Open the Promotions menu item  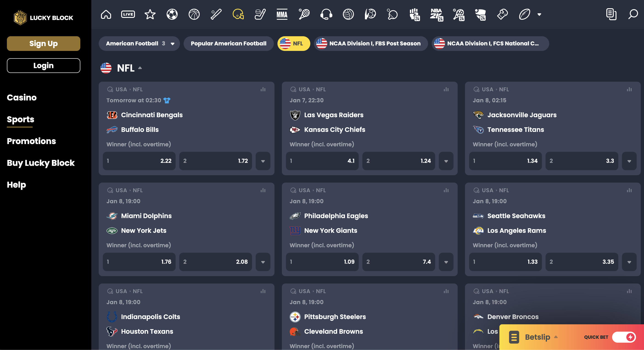[x=31, y=141]
